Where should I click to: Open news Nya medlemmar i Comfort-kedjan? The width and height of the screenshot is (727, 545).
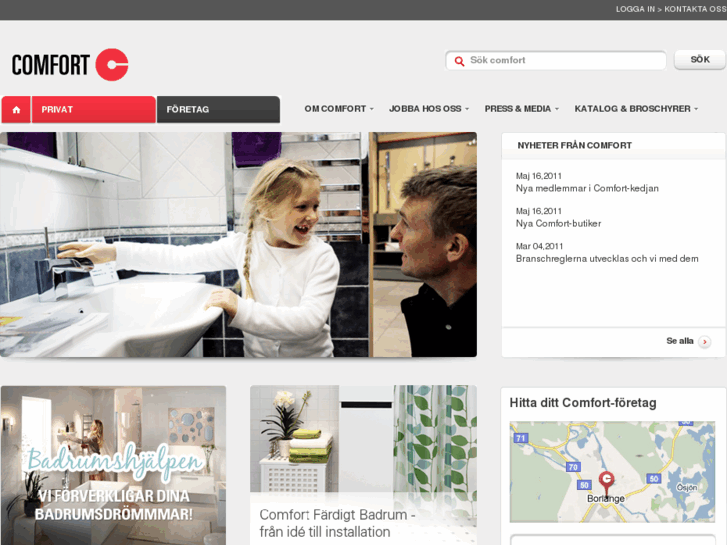(x=587, y=188)
